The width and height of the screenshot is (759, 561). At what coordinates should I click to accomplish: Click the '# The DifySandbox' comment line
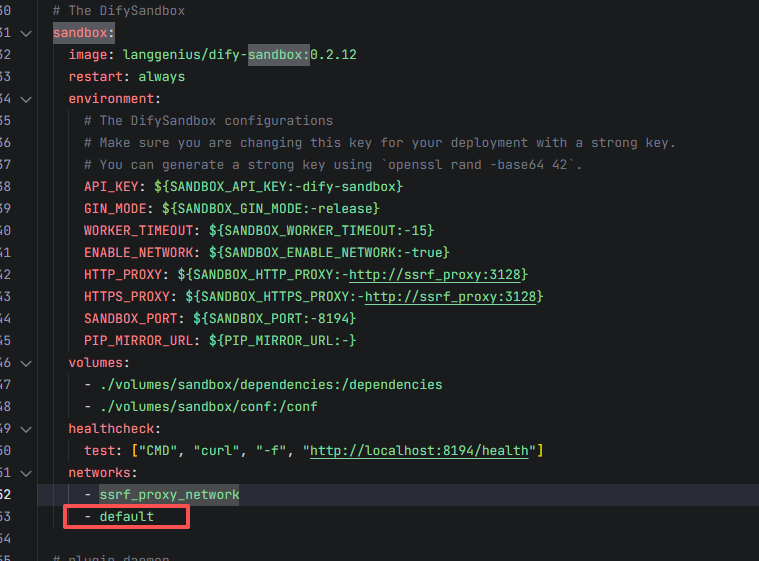tap(119, 11)
